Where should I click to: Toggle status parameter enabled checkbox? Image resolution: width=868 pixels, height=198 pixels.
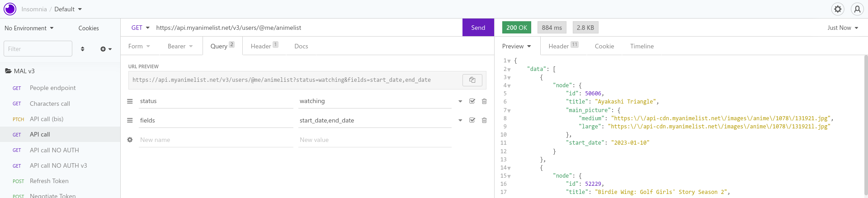click(472, 101)
